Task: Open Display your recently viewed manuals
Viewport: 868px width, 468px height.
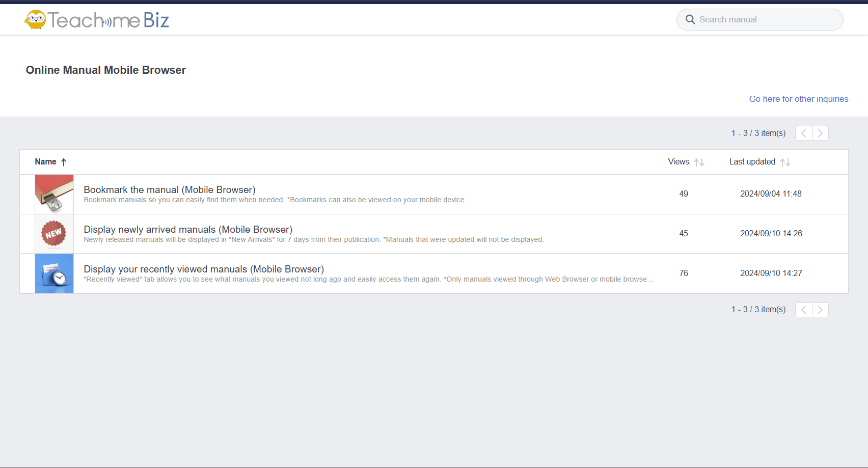Action: point(204,269)
